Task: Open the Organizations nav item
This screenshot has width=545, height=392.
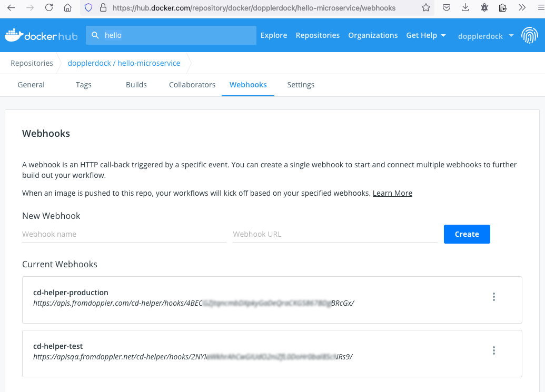Action: point(373,35)
